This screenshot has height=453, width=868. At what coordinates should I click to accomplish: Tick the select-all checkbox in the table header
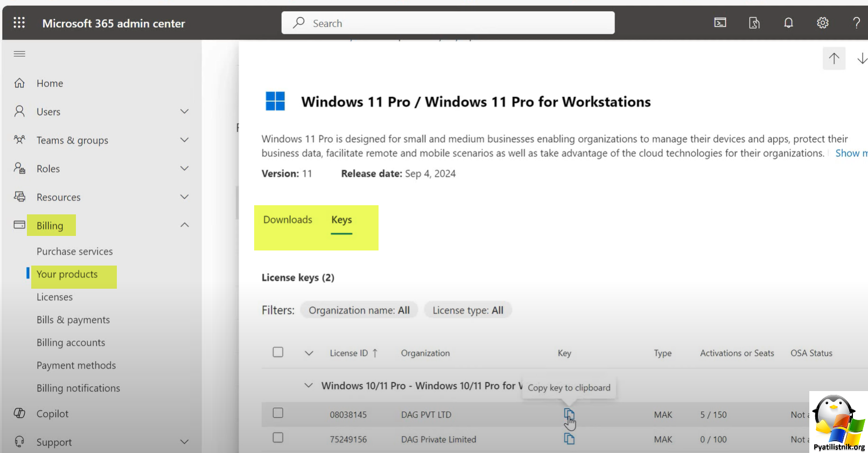coord(278,352)
